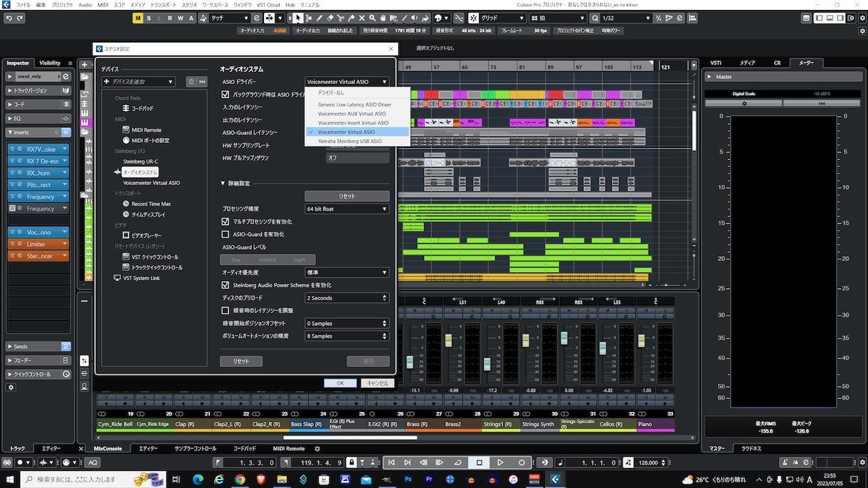This screenshot has height=488, width=868.
Task: Toggle Steinberg Audio Power Scheme checkbox
Action: pyautogui.click(x=226, y=285)
